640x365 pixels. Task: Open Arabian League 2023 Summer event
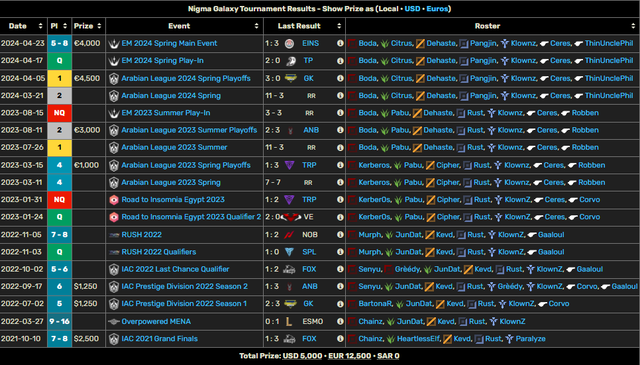(x=174, y=147)
